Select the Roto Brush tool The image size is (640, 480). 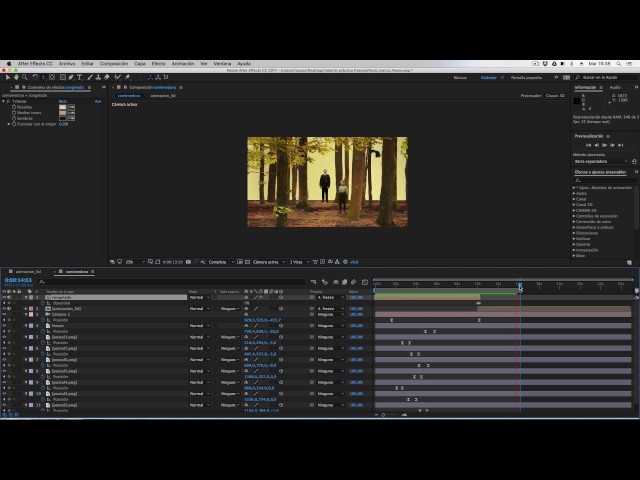click(118, 77)
